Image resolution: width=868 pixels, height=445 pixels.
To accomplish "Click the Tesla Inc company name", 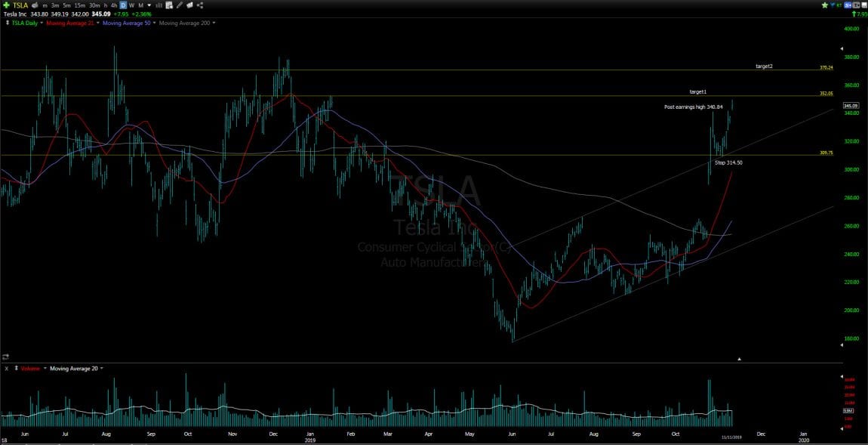I will (15, 14).
